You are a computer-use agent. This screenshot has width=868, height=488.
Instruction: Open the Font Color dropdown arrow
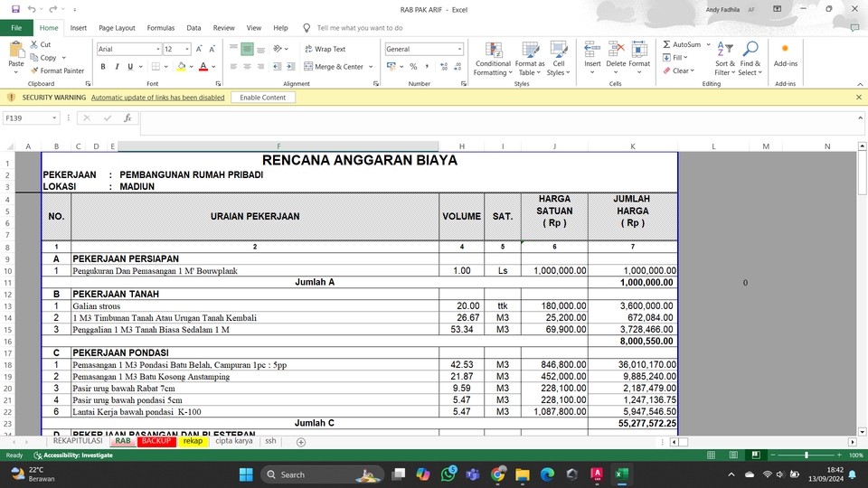point(213,66)
